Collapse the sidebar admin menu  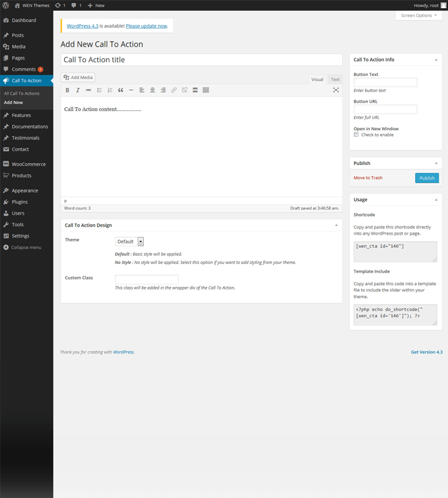(x=26, y=247)
